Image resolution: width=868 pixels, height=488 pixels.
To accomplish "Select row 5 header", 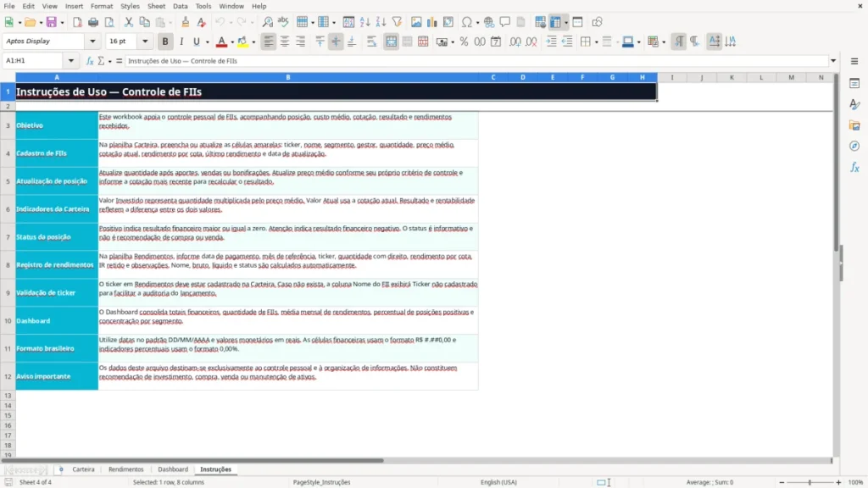I will point(8,181).
